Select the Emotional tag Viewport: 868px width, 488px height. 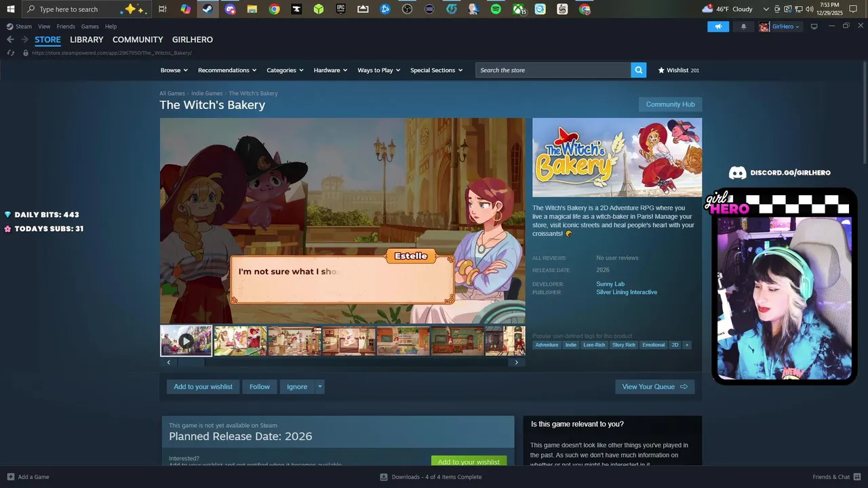click(x=654, y=345)
